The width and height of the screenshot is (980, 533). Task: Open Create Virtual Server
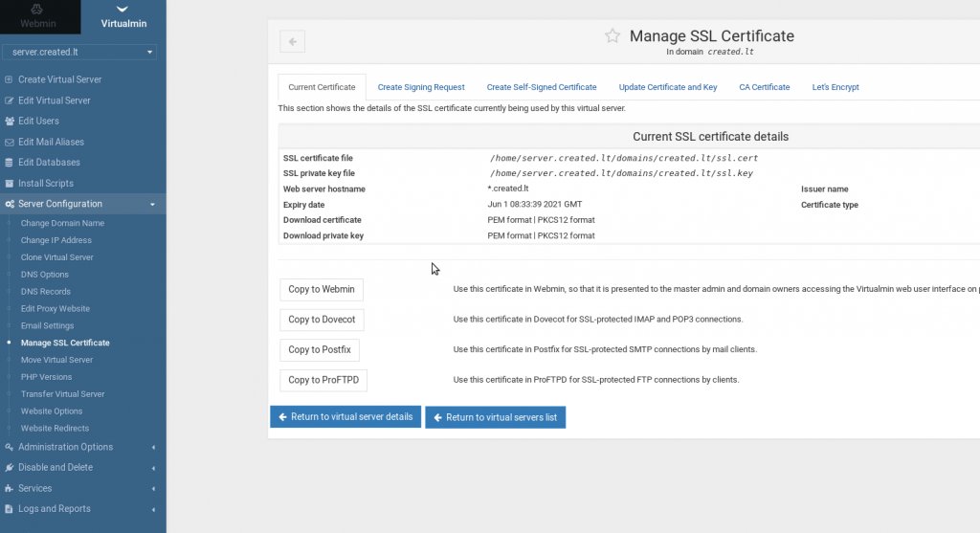point(59,79)
